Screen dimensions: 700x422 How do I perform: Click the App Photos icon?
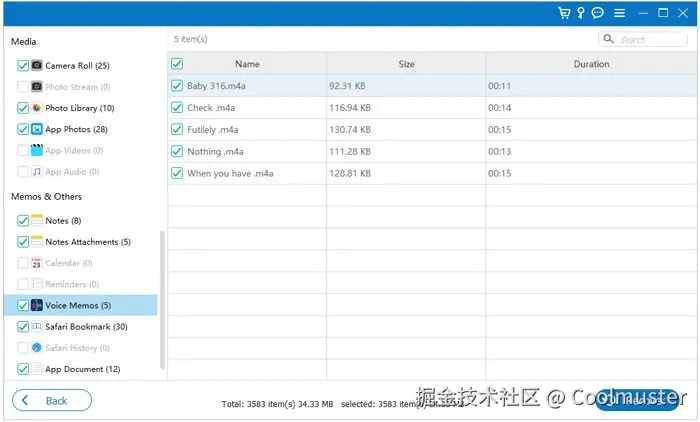tap(37, 129)
